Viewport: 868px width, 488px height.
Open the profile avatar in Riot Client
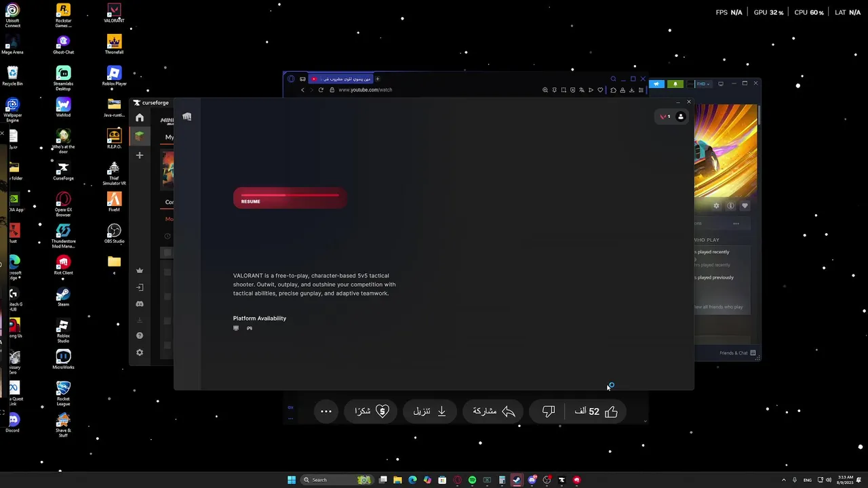point(681,117)
